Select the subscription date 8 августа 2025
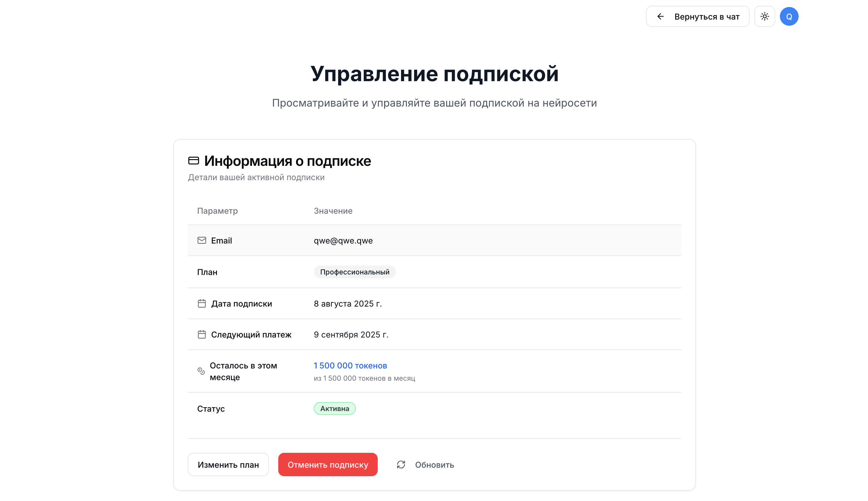Image resolution: width=868 pixels, height=501 pixels. 348,304
